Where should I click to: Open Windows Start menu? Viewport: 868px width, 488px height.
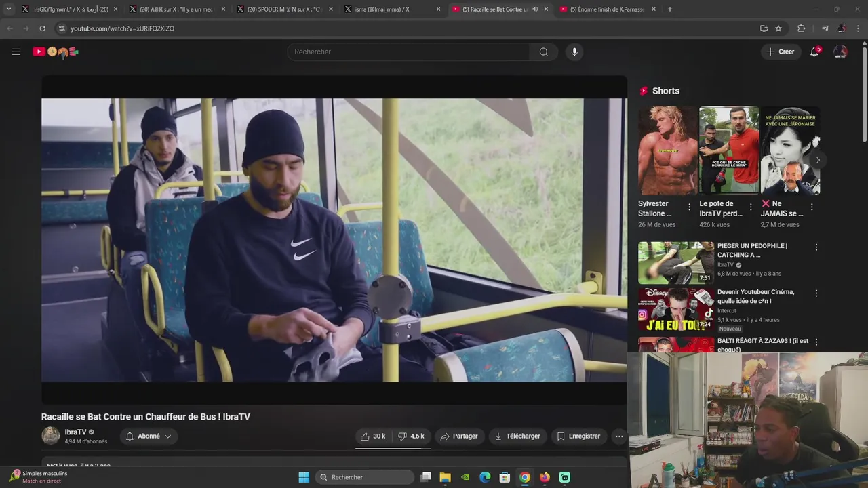pyautogui.click(x=304, y=477)
